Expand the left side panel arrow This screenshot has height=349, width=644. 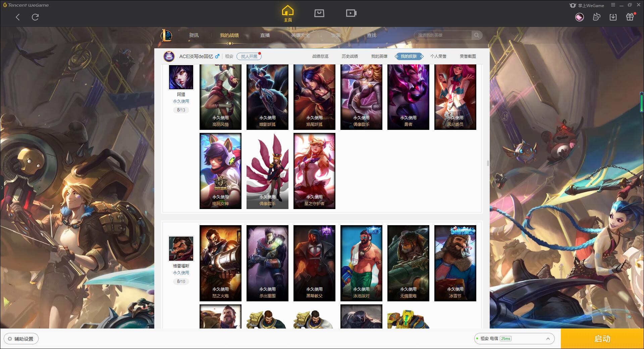click(x=2, y=187)
